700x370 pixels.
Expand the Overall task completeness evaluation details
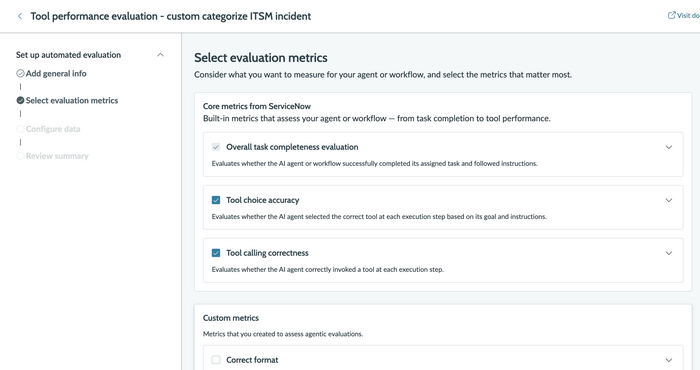tap(669, 147)
